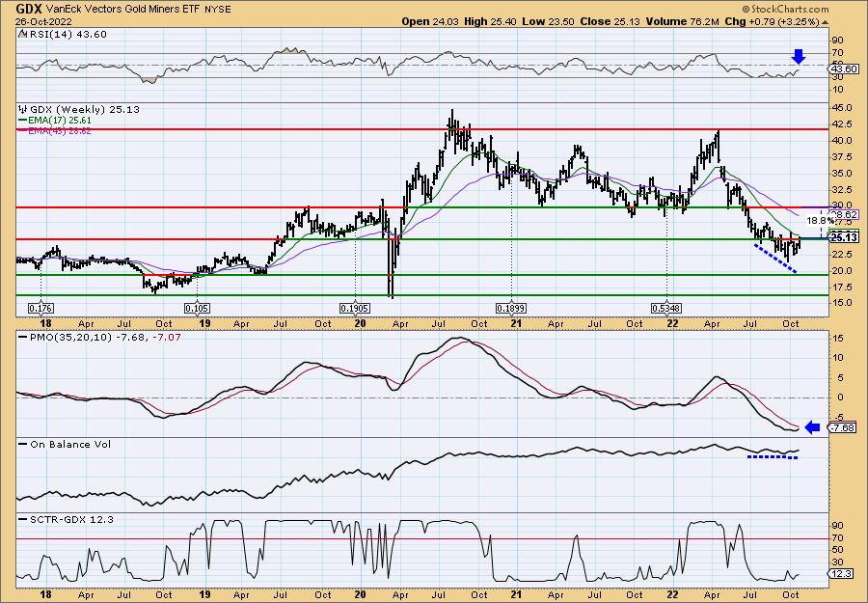Click the RSI(14) 43.60 indicator label

tap(68, 35)
